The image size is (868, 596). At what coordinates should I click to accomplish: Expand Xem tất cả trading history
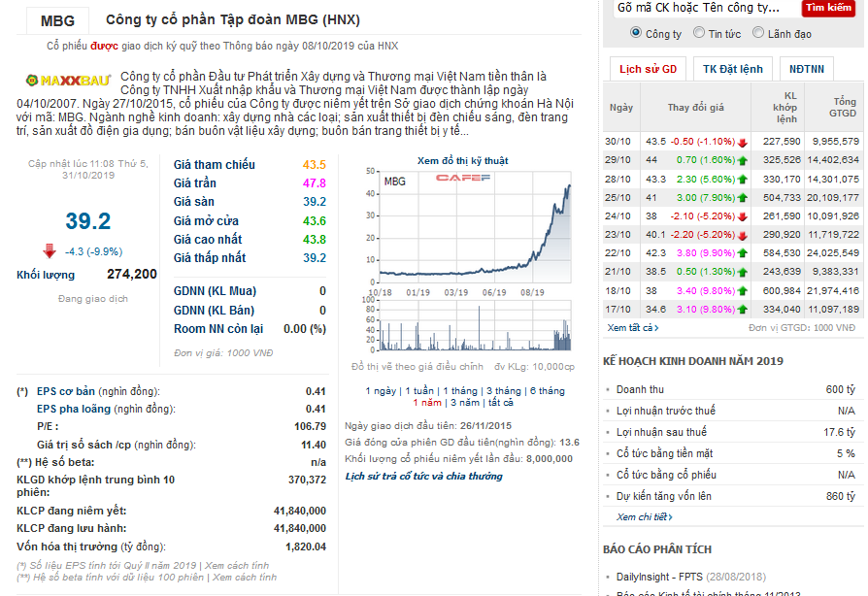[x=633, y=328]
